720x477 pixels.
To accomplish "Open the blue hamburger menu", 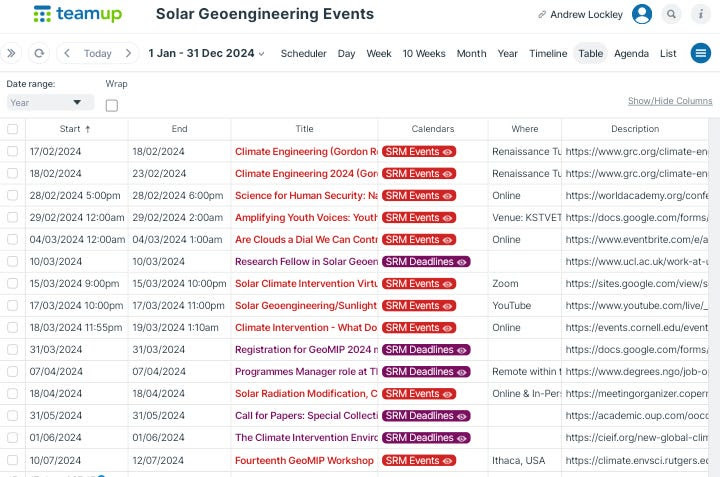I will [x=700, y=53].
